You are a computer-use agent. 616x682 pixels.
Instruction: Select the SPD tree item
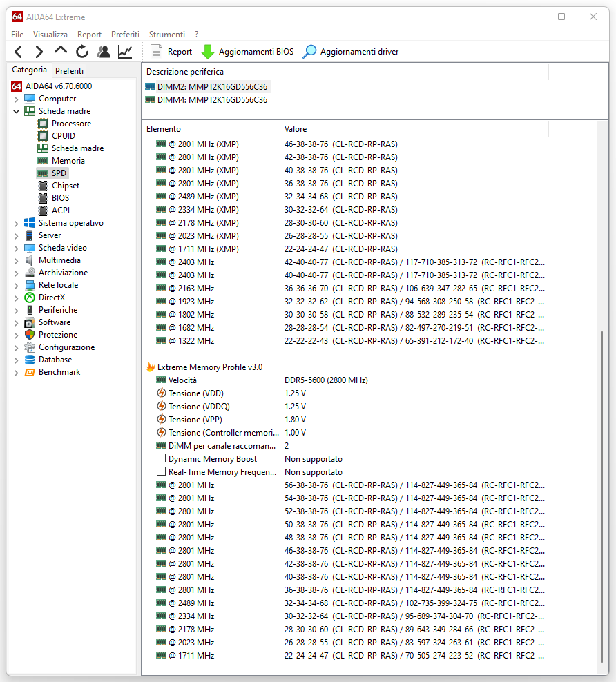click(x=52, y=173)
